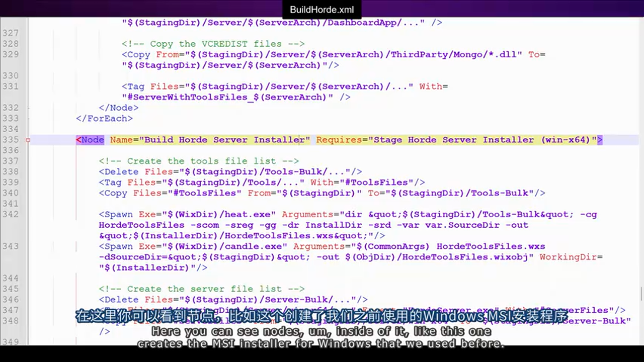Select the BuildHorde.xml title label
Image resolution: width=644 pixels, height=362 pixels.
pos(321,9)
